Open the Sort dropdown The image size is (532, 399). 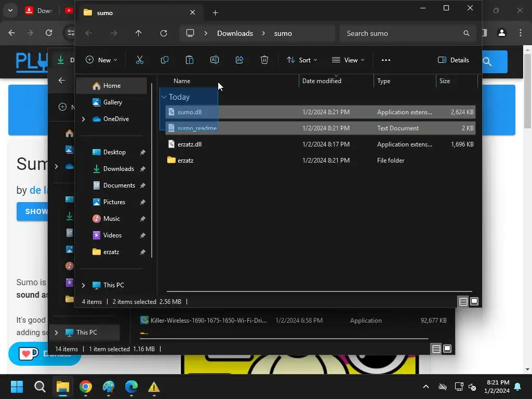[x=302, y=60]
